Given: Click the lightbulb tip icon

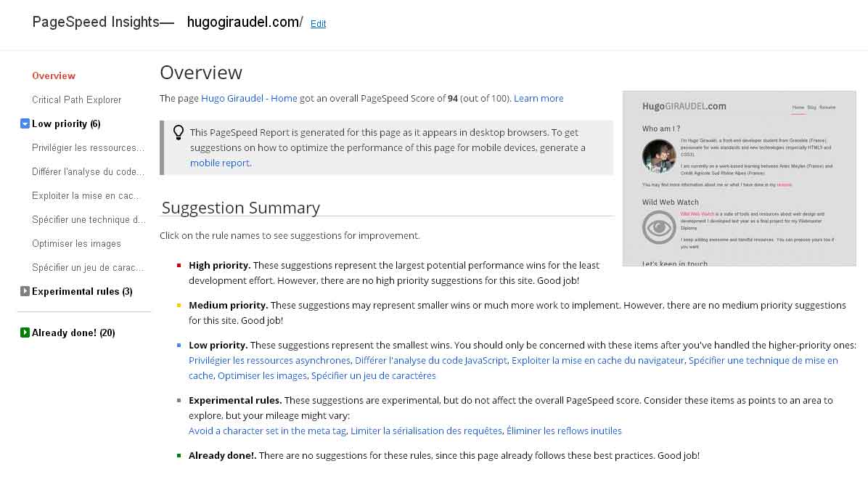Looking at the screenshot, I should [178, 133].
